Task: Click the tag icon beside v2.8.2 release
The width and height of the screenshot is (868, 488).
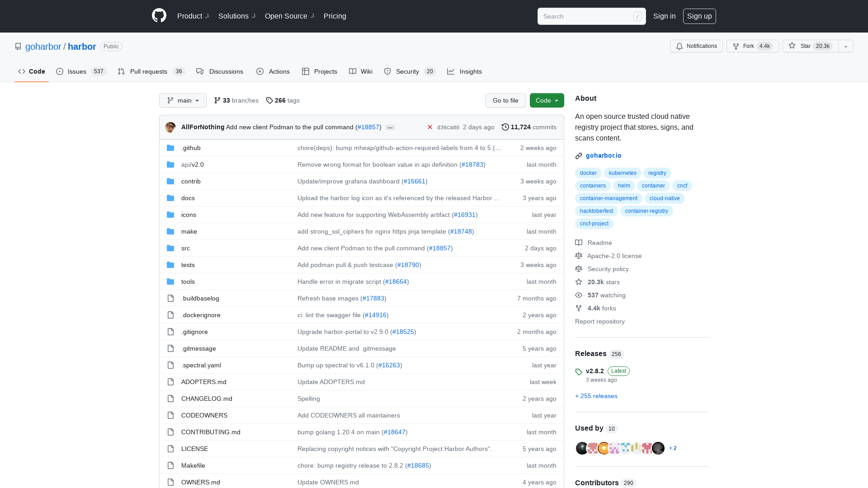Action: 579,372
